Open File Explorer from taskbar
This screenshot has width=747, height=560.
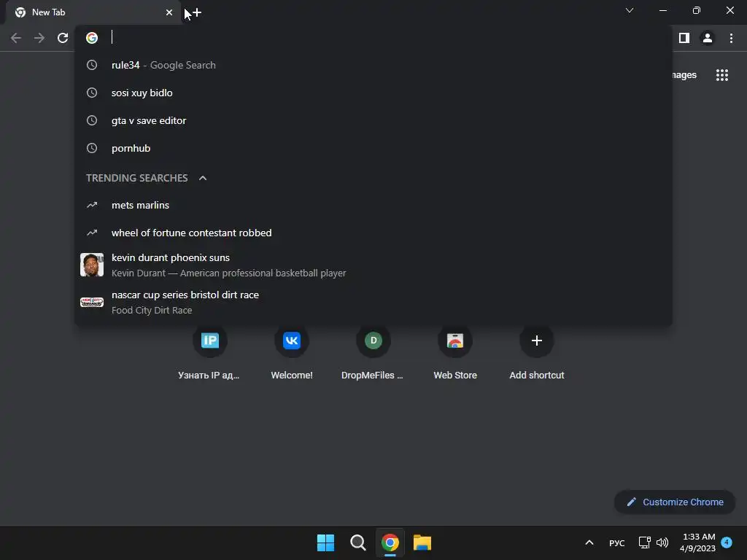click(422, 542)
